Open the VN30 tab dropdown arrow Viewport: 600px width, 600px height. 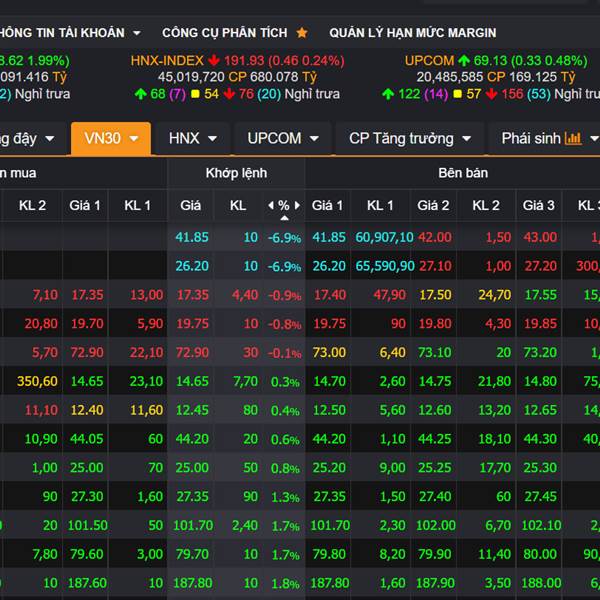point(134,139)
